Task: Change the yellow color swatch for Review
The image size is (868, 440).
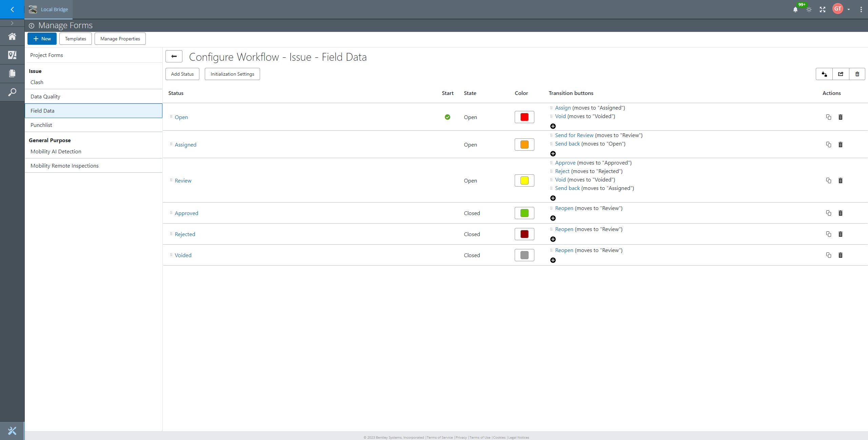Action: tap(524, 180)
